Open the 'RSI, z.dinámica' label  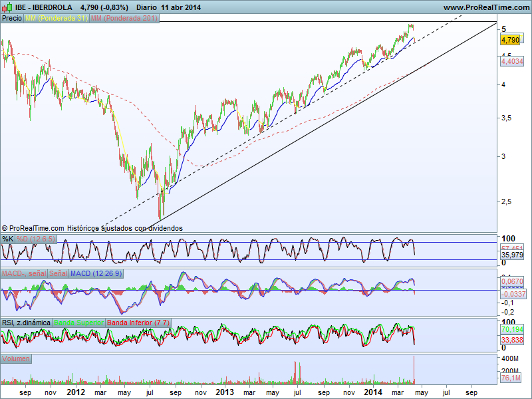(x=26, y=323)
